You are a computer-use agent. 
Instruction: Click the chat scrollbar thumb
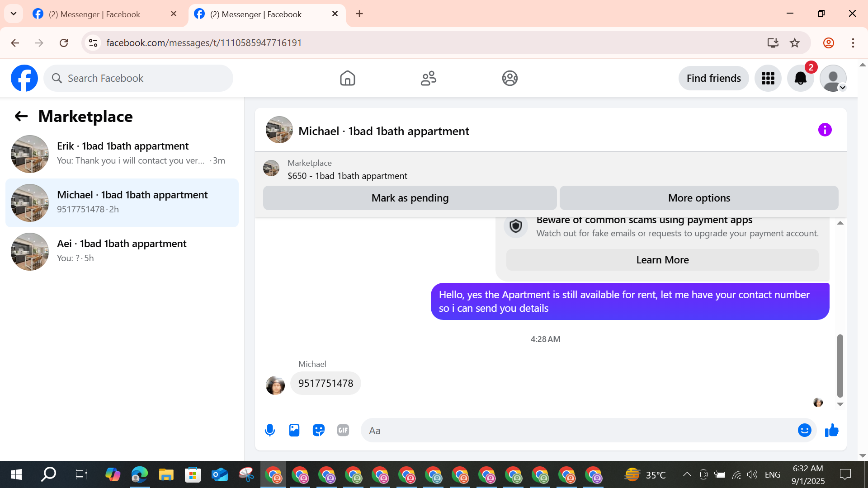840,366
